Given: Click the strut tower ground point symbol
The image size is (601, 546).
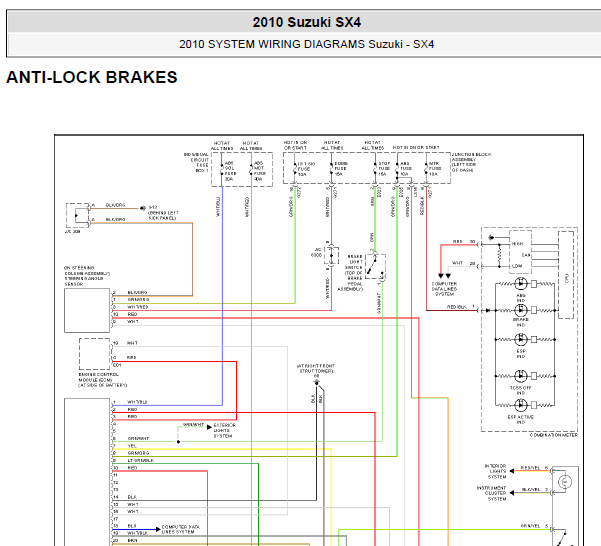Looking at the screenshot, I should pyautogui.click(x=317, y=382).
